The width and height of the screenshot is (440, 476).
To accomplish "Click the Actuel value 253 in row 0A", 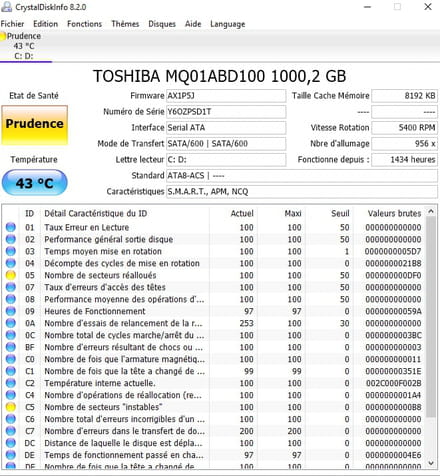I will 246,323.
